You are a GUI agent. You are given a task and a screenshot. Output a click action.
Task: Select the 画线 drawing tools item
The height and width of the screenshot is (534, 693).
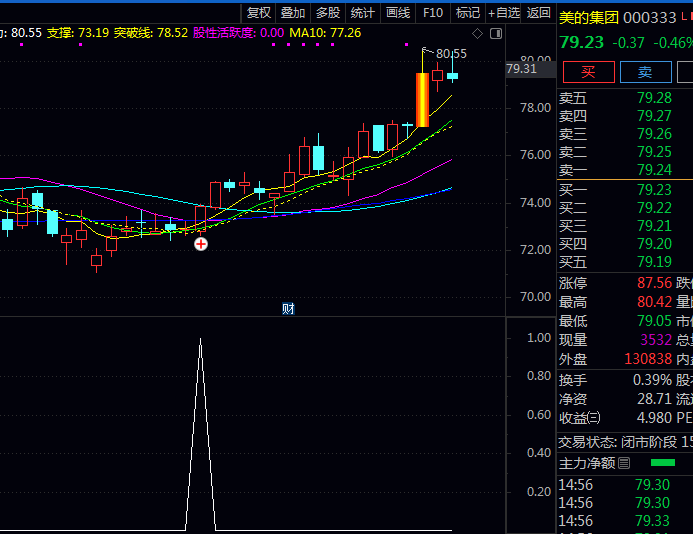[397, 13]
